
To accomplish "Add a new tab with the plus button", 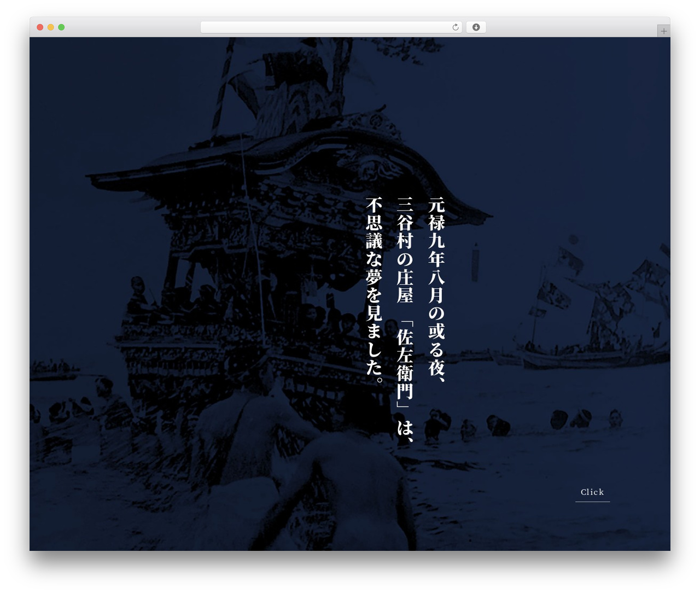I will (663, 31).
